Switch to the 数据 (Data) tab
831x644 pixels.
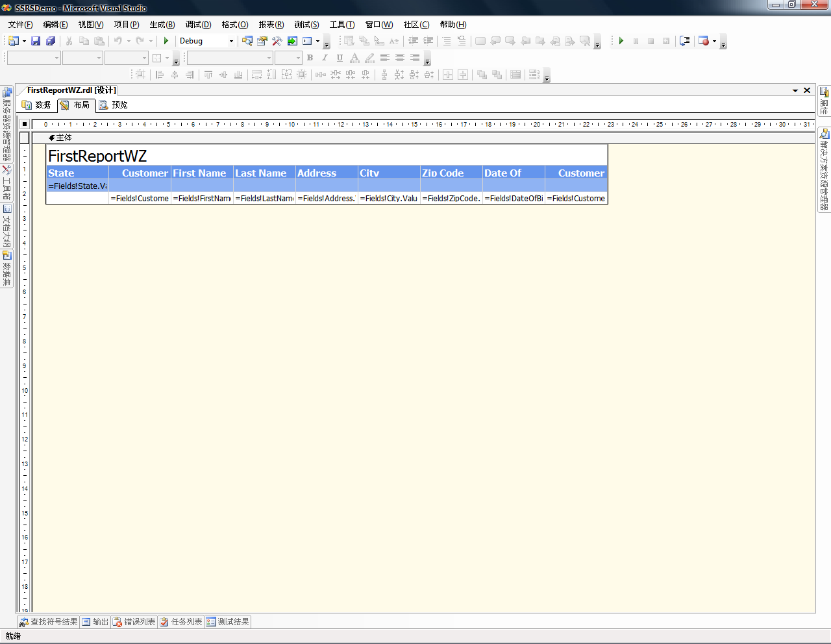pos(37,105)
